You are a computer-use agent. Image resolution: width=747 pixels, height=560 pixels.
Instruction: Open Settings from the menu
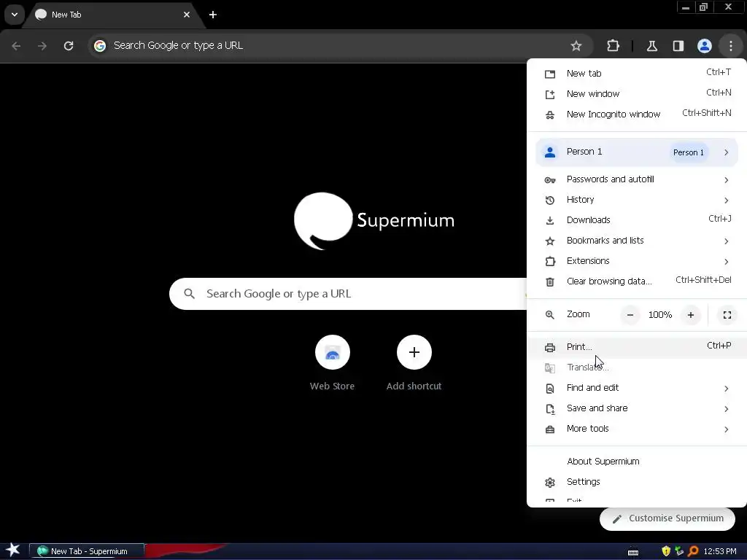point(637,482)
